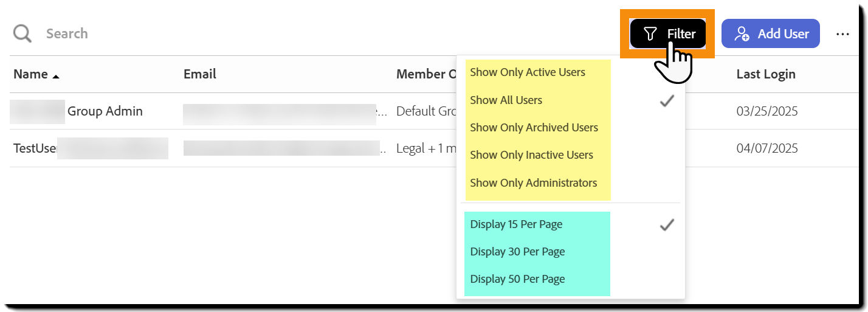The image size is (868, 312).
Task: Click the Filter button
Action: point(668,33)
